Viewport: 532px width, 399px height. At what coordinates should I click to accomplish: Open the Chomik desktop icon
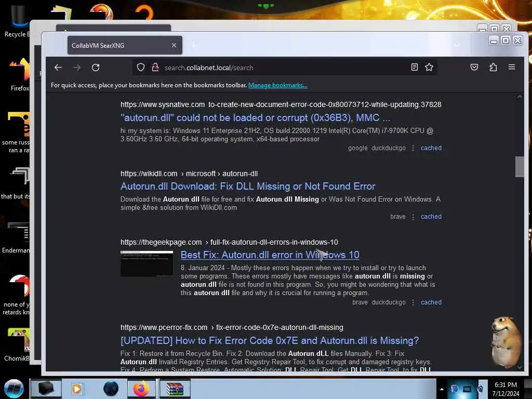[17, 345]
